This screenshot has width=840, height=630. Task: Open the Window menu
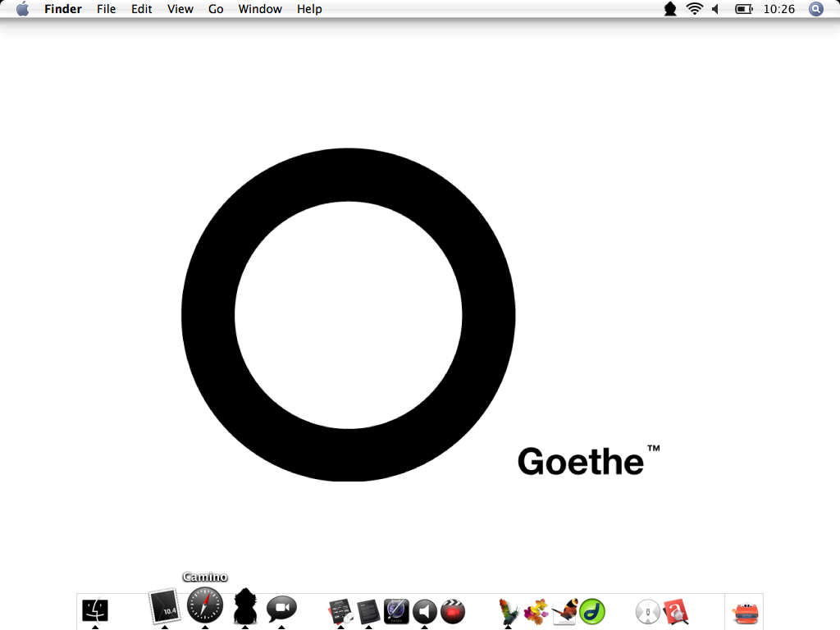260,9
